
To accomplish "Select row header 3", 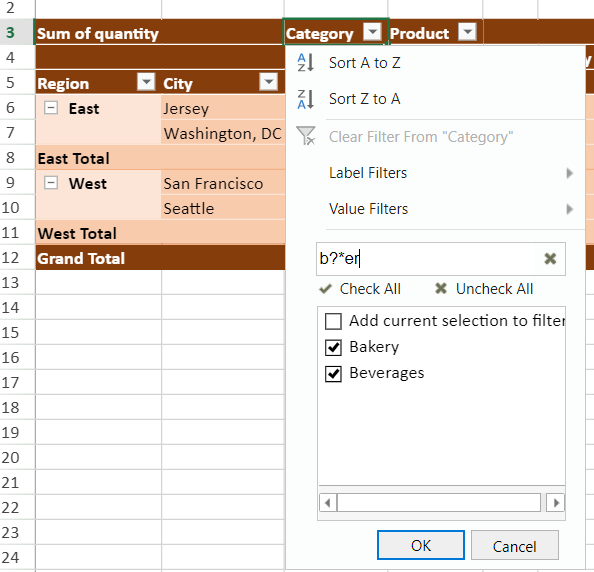I will [x=17, y=32].
